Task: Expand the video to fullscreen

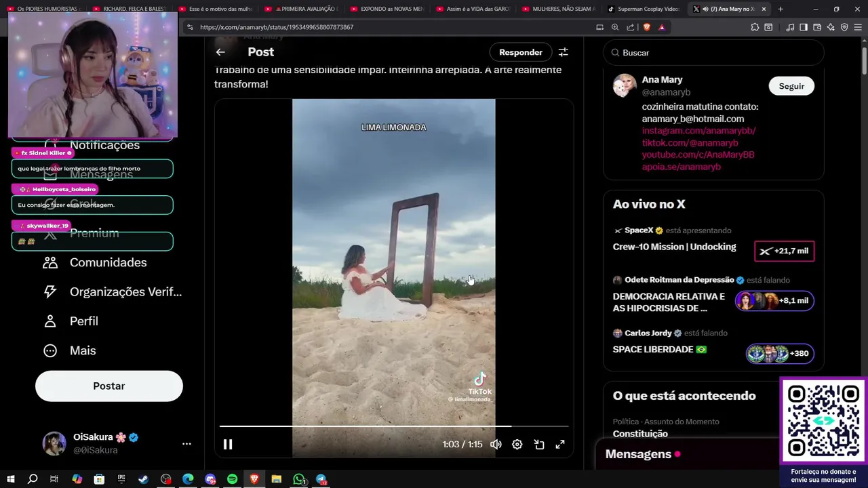Action: click(x=560, y=444)
